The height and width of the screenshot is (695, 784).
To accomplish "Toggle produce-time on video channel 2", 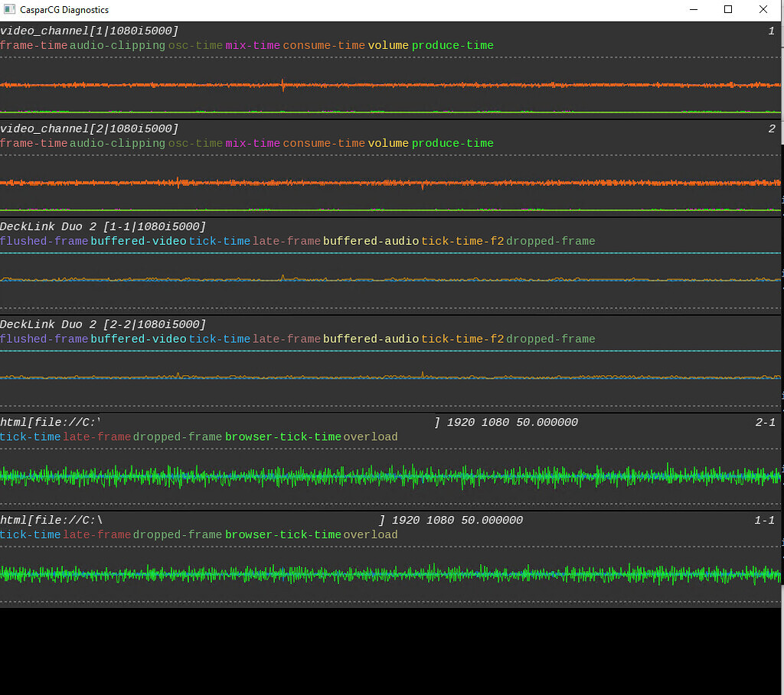I will tap(452, 143).
